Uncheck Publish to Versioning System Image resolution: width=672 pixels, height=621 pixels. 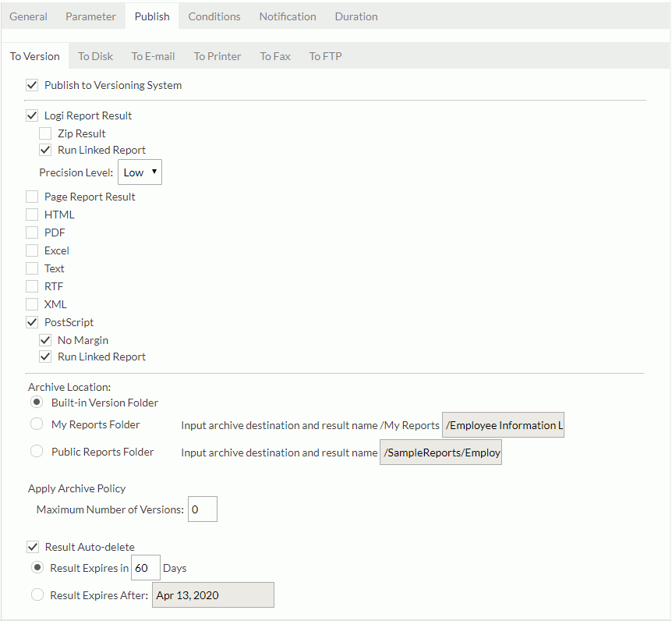pyautogui.click(x=32, y=85)
